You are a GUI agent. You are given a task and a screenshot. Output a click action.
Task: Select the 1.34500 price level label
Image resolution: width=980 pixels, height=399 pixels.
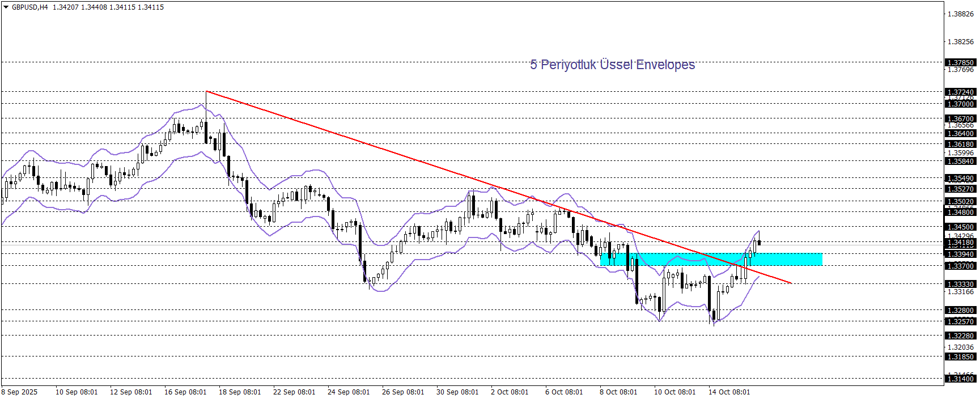(x=960, y=227)
